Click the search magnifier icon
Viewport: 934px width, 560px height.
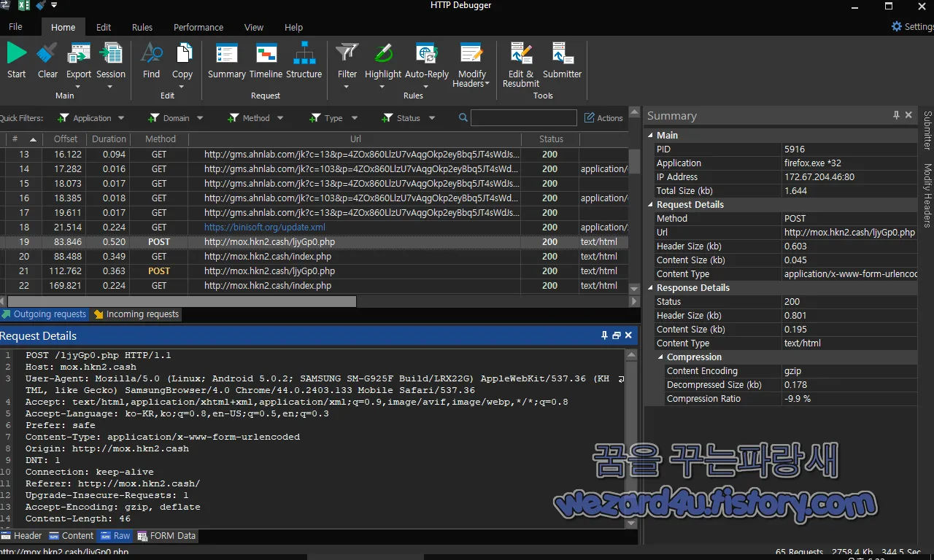[x=463, y=118]
